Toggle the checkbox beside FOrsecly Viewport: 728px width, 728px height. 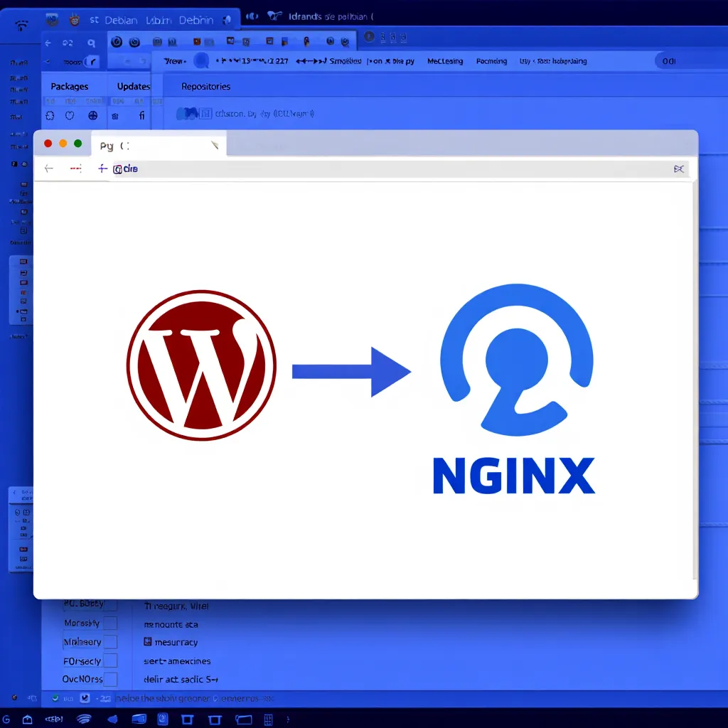tap(110, 661)
